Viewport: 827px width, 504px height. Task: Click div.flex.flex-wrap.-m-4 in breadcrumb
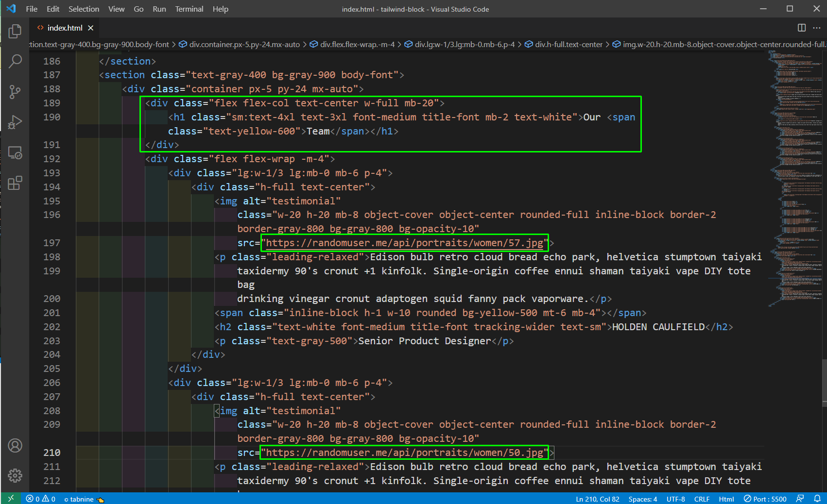[357, 44]
